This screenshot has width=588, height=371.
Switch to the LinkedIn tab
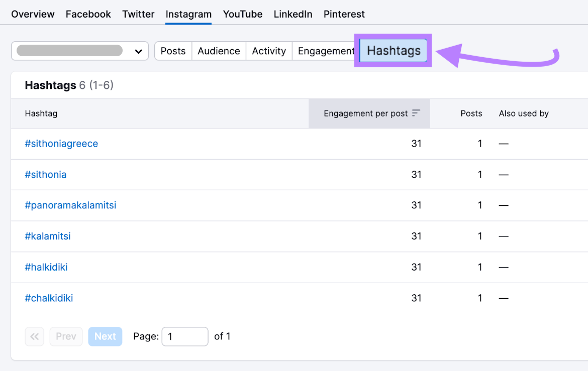pyautogui.click(x=292, y=14)
